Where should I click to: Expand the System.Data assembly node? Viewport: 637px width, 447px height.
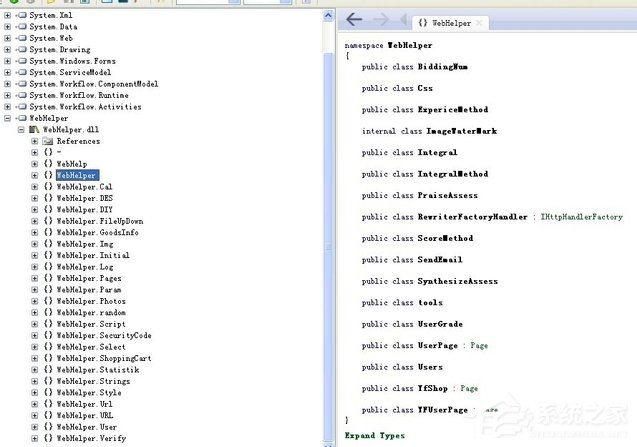[8, 27]
